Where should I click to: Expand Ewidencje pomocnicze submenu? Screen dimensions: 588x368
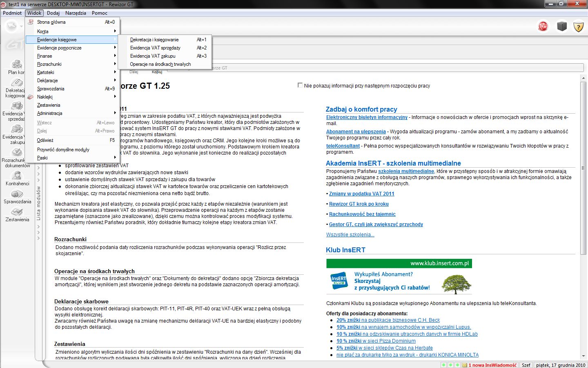point(72,48)
